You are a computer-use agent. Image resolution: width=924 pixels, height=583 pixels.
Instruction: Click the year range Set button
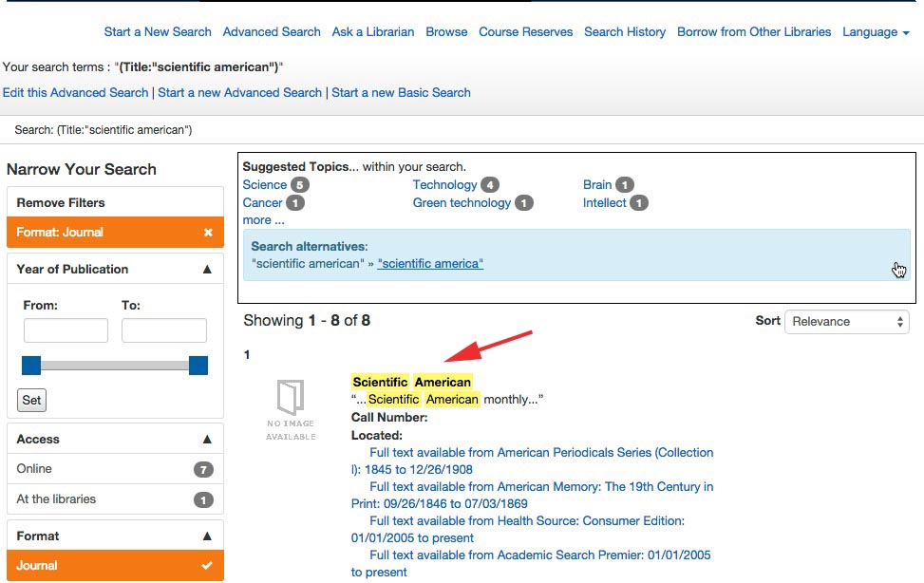pos(32,401)
